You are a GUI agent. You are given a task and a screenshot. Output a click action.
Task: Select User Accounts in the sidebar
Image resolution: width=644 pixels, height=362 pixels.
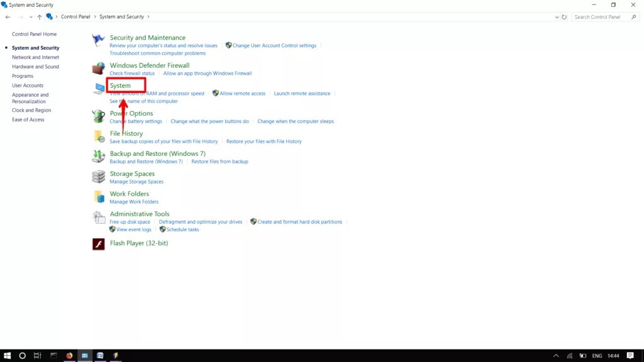[28, 85]
